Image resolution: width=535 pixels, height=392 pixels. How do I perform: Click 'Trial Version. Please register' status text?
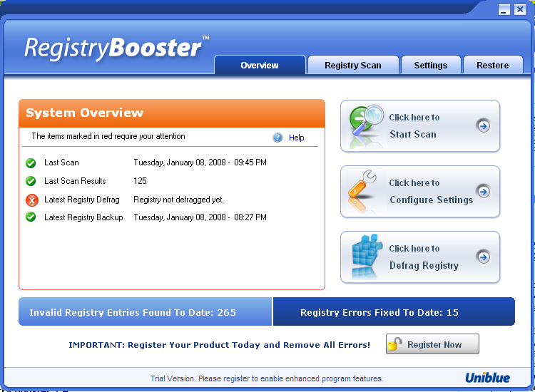tap(267, 378)
